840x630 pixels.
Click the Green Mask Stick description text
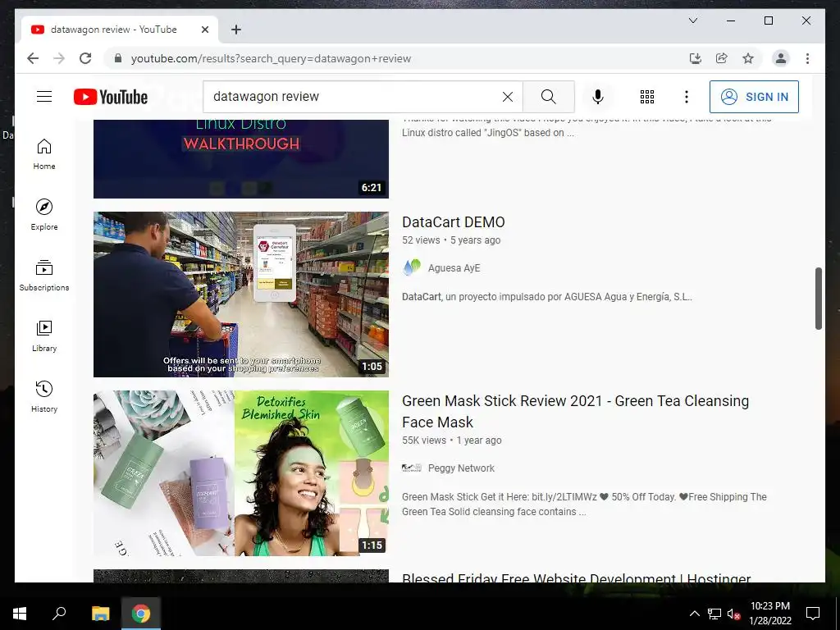(584, 504)
